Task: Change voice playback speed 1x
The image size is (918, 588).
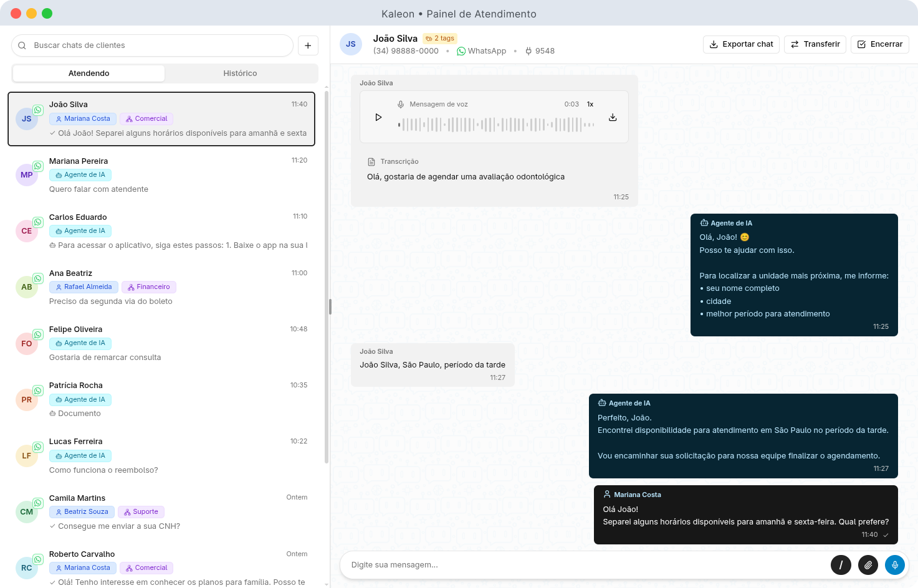Action: coord(590,104)
